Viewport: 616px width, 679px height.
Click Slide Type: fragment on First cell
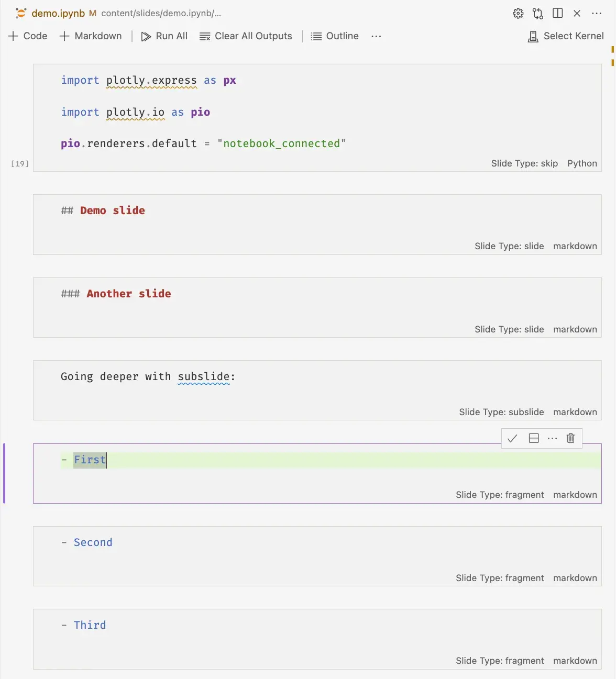[x=500, y=495]
